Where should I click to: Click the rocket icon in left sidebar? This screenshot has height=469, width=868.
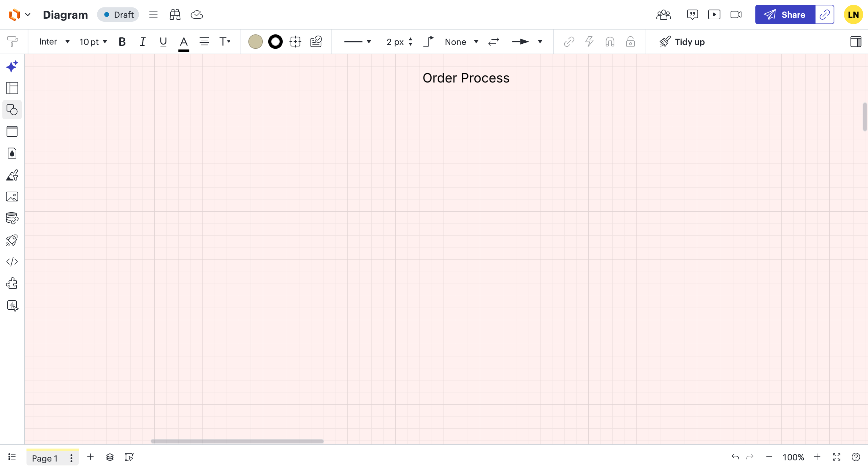12,240
